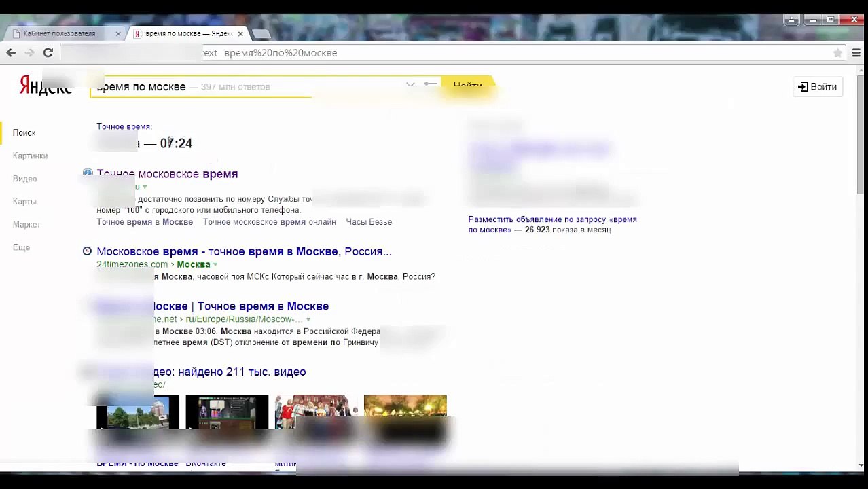Open Картинки in the left sidebar
This screenshot has width=868, height=489.
(30, 156)
